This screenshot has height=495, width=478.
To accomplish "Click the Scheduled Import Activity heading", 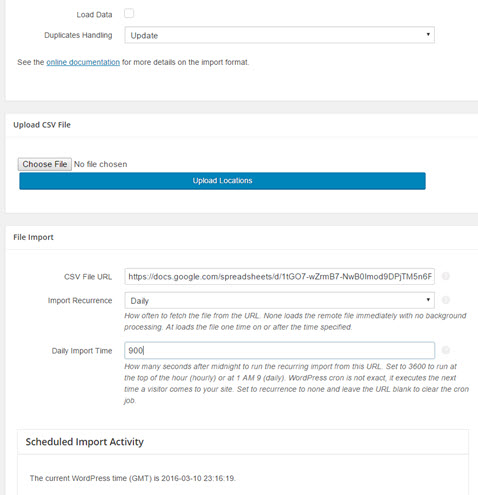I will tap(85, 442).
